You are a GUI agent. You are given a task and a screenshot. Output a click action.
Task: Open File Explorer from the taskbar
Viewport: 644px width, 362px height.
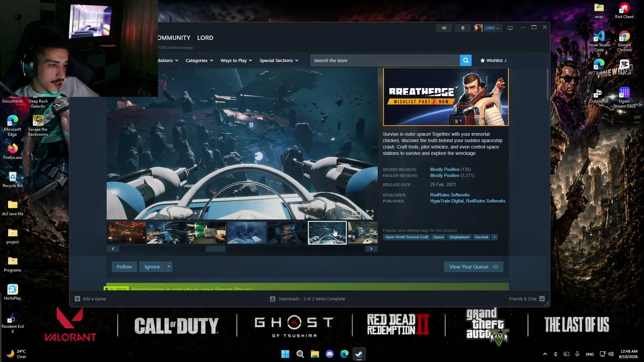[x=315, y=354]
